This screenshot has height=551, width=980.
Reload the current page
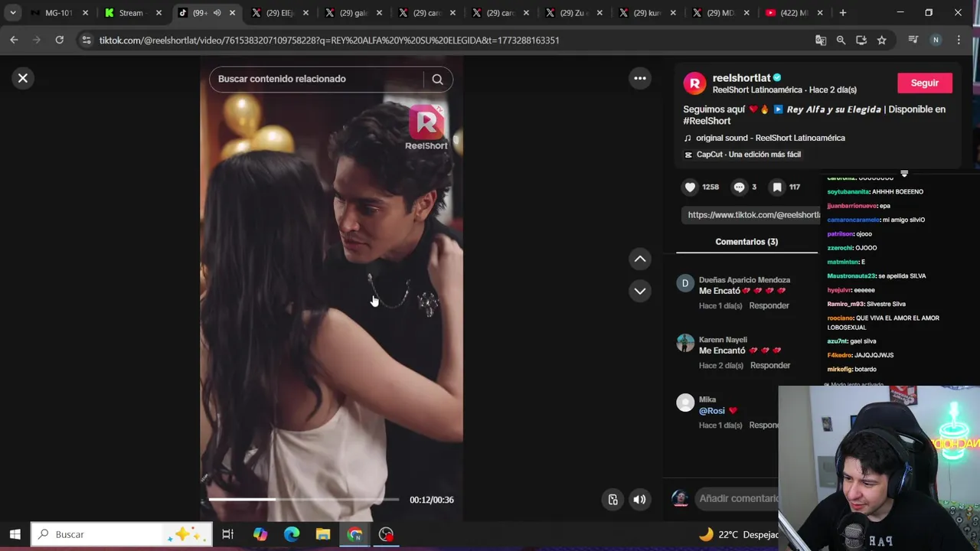(59, 40)
